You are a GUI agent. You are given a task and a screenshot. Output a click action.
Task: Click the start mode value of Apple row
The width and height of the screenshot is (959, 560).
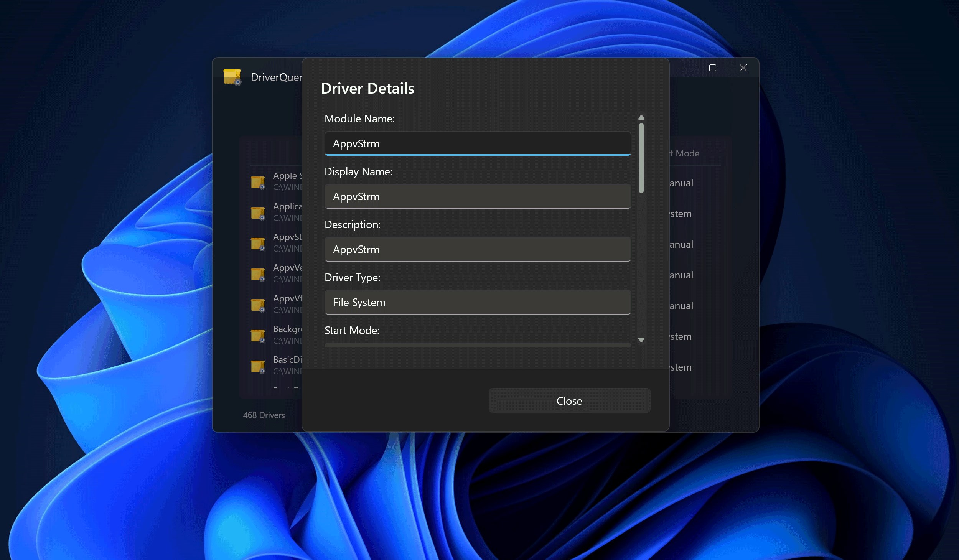pos(681,183)
